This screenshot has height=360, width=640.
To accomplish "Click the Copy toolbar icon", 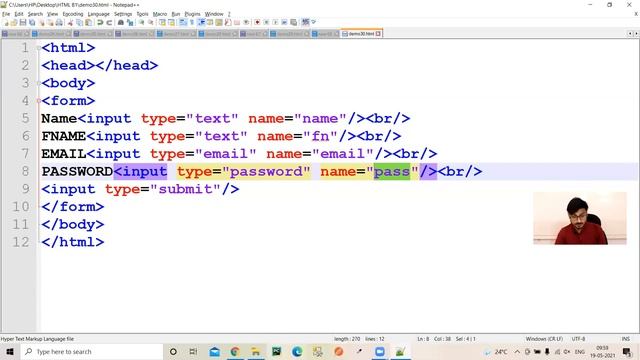I will 79,22.
